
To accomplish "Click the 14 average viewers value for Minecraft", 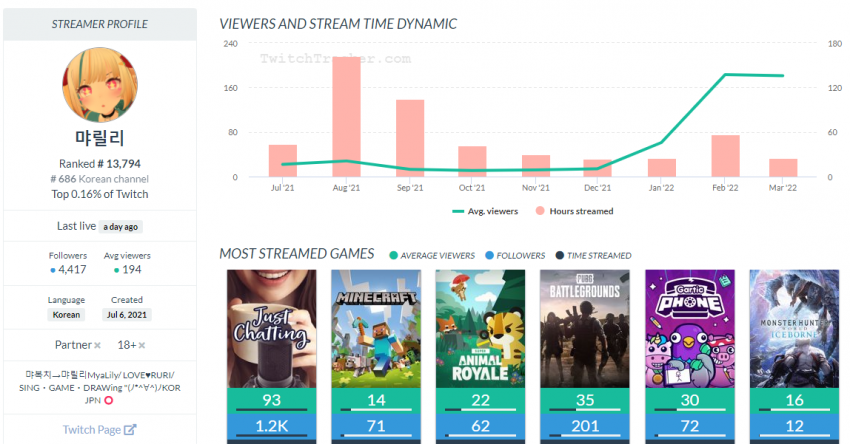I will click(x=376, y=400).
